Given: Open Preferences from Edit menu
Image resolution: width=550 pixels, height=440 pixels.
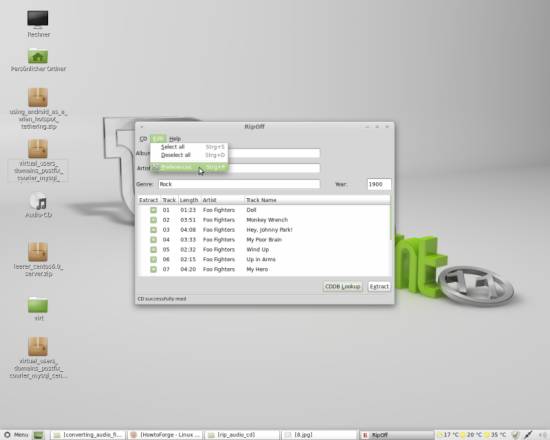Looking at the screenshot, I should coord(189,167).
